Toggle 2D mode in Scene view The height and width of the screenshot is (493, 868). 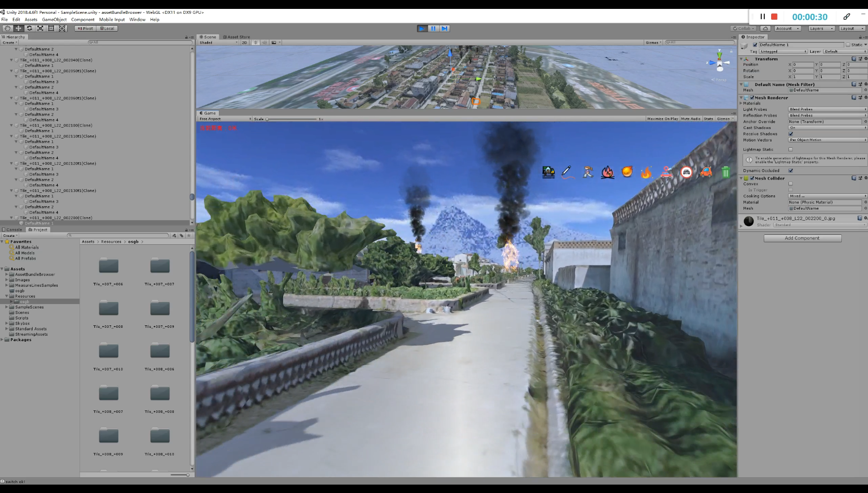point(245,43)
